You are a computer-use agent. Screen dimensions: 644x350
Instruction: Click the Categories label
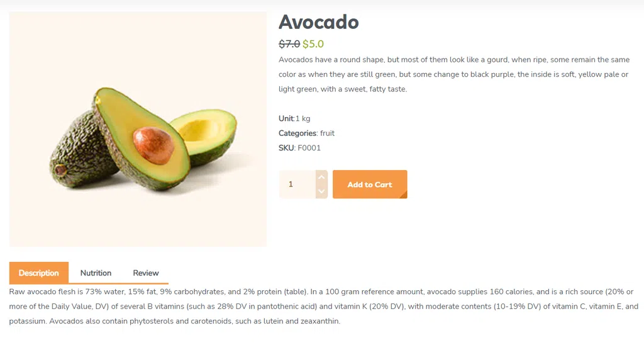click(x=297, y=133)
